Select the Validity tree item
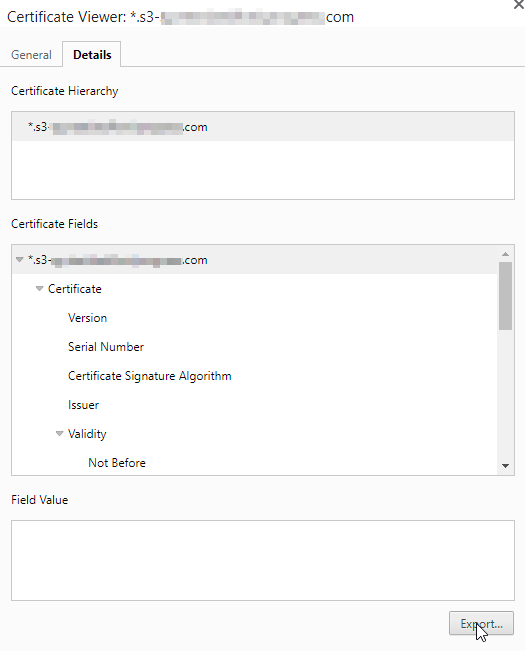 87,434
